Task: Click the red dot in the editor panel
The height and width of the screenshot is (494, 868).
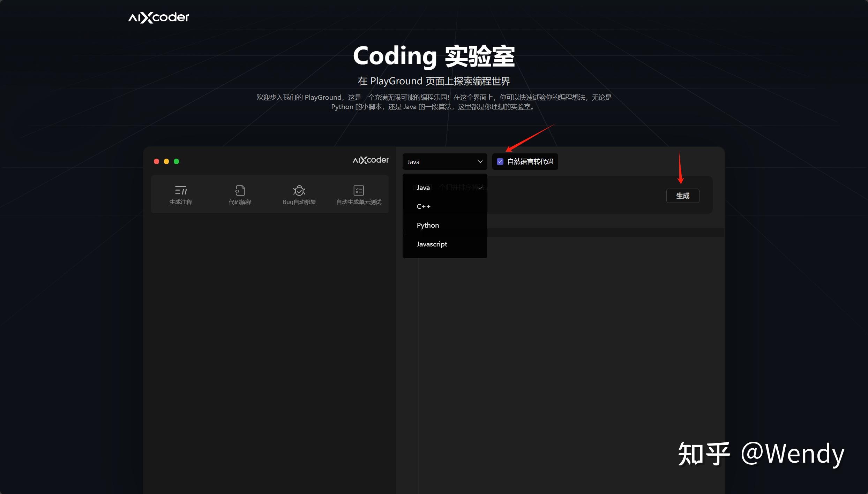Action: tap(156, 161)
